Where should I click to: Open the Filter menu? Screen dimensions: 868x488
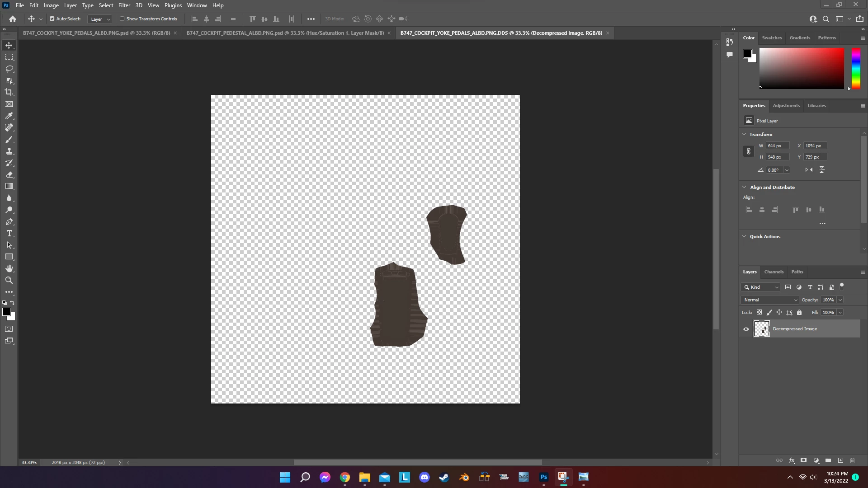coord(124,5)
